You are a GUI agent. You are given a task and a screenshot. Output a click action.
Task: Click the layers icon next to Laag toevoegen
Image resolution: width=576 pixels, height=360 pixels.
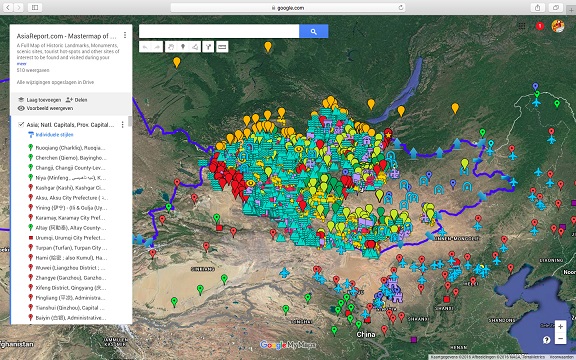click(21, 100)
